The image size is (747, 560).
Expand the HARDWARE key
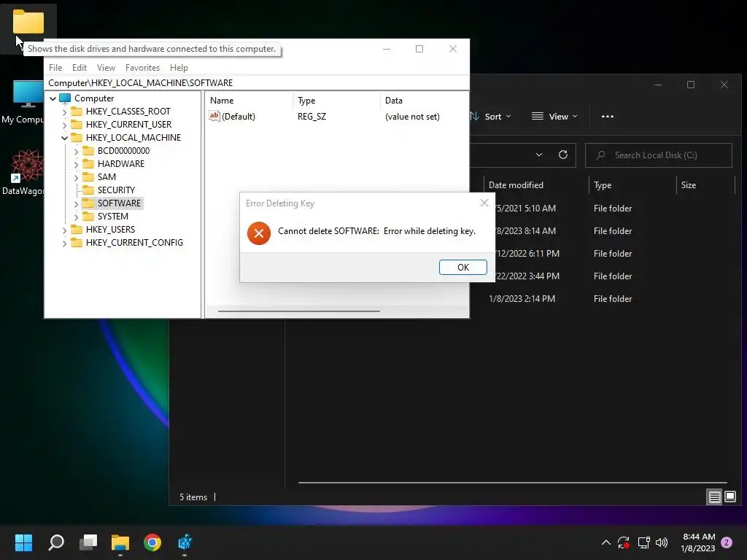pyautogui.click(x=76, y=164)
